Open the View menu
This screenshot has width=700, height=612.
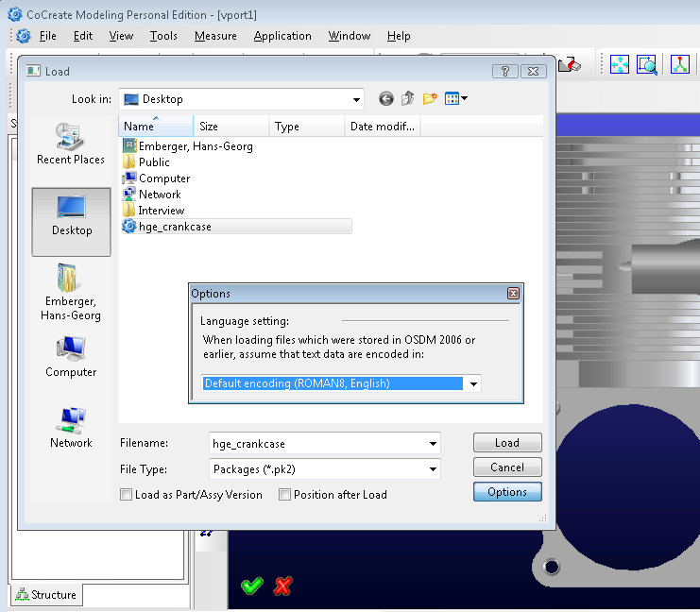pyautogui.click(x=121, y=36)
